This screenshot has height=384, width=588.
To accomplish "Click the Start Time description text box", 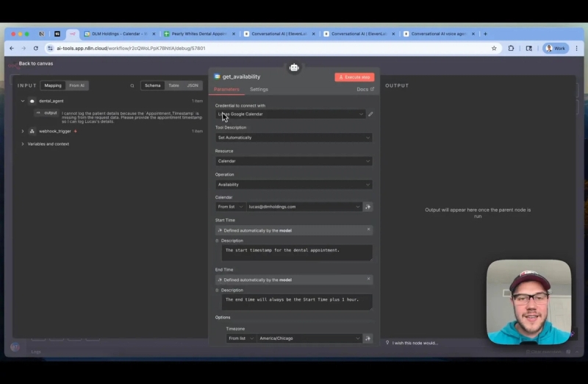I will pyautogui.click(x=297, y=252).
